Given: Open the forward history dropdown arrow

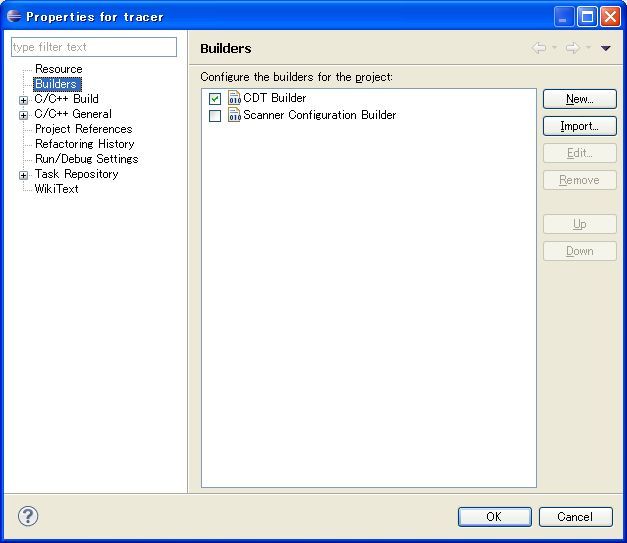Looking at the screenshot, I should tap(588, 48).
